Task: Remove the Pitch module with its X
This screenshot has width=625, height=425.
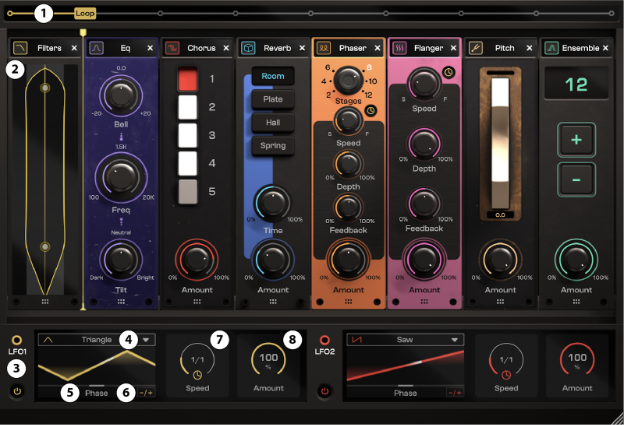Action: [529, 48]
